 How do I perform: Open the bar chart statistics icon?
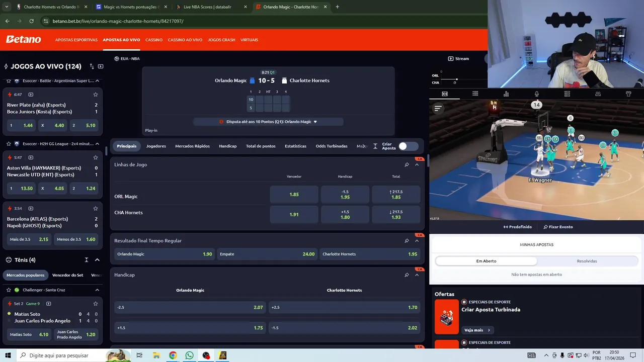coord(506,94)
